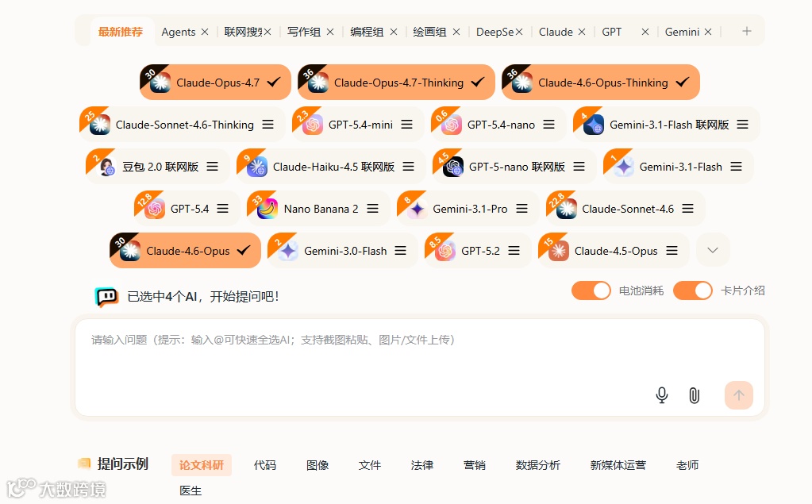
Task: Select the 法律 example category
Action: [x=422, y=465]
